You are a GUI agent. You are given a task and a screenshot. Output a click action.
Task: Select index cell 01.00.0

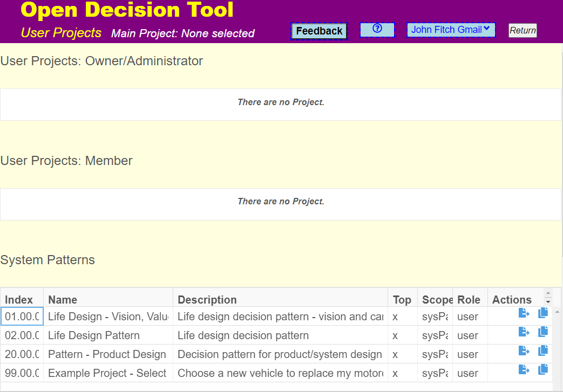click(x=22, y=317)
